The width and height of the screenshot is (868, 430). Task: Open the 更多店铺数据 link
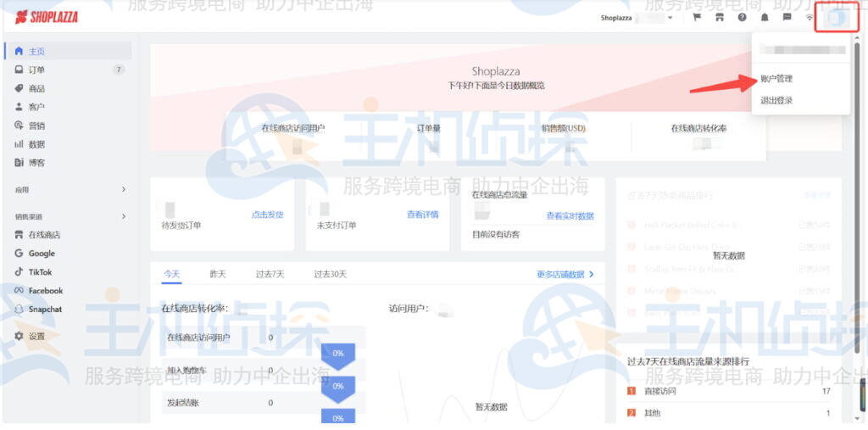tap(565, 274)
